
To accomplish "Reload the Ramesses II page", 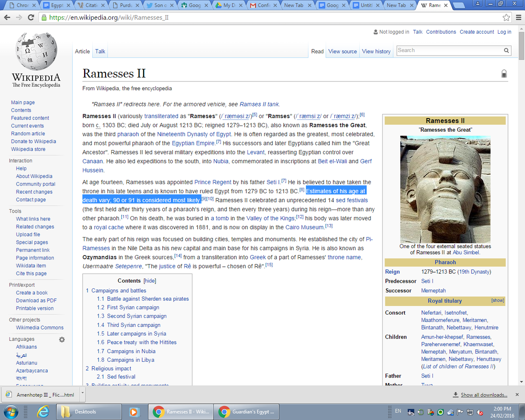I will click(31, 17).
